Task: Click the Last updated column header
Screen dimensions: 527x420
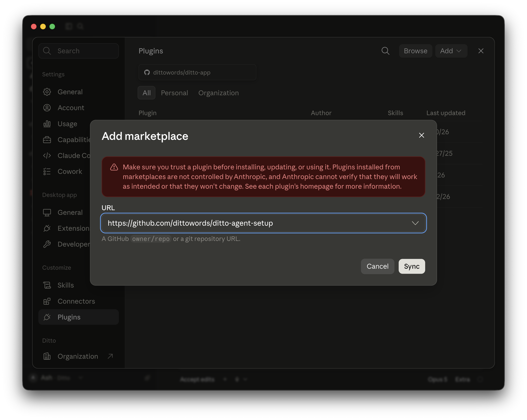Action: pos(446,113)
